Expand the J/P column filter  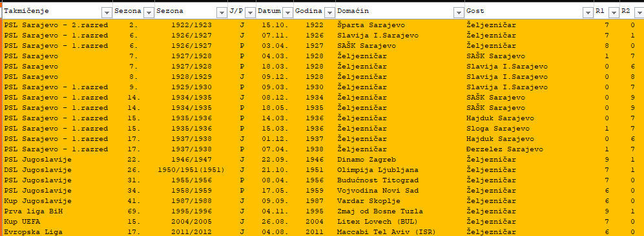250,13
